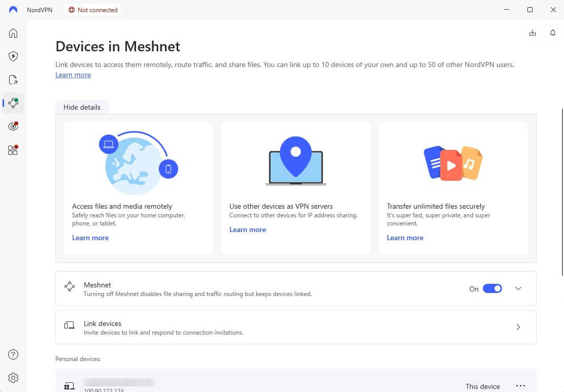Open the Extras grid icon in the sidebar
This screenshot has width=564, height=392.
(13, 150)
